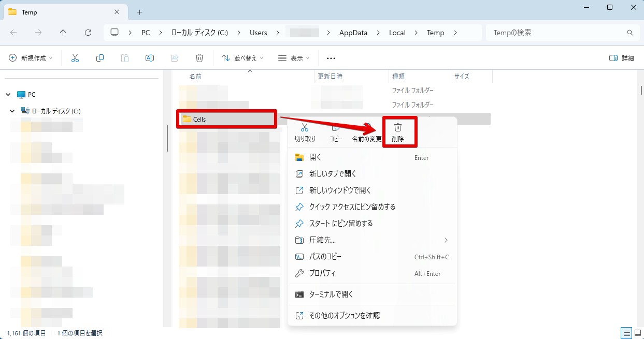Open the 並べ替え sort dropdown
The width and height of the screenshot is (644, 339).
tap(242, 57)
